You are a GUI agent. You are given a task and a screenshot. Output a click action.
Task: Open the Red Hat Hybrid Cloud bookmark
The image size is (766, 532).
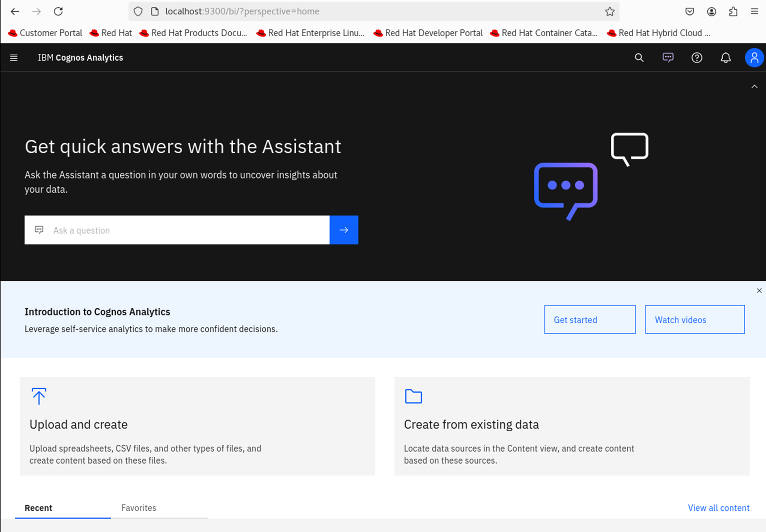click(659, 33)
